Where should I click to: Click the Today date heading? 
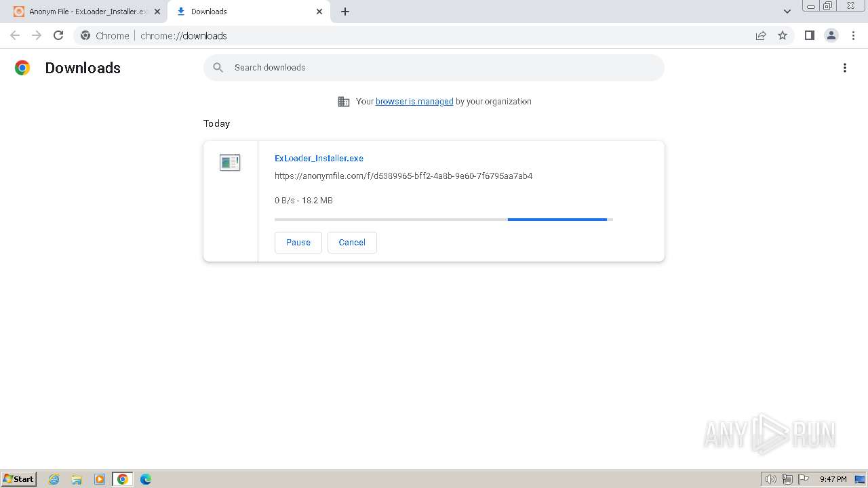tap(217, 123)
